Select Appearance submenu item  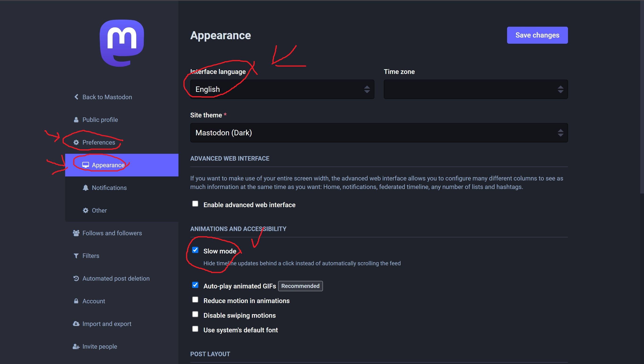[x=122, y=165]
